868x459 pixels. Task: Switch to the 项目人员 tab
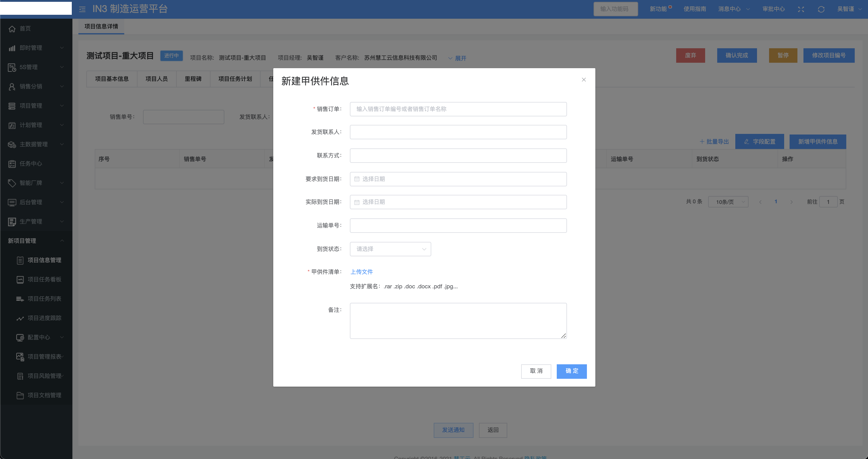point(156,79)
